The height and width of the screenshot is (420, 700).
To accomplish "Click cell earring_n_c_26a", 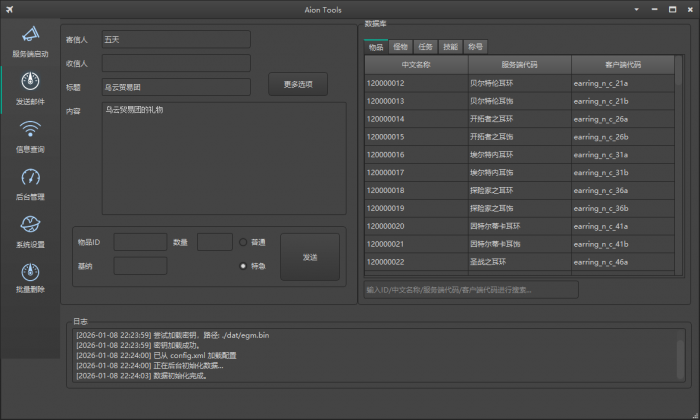I will [623, 119].
